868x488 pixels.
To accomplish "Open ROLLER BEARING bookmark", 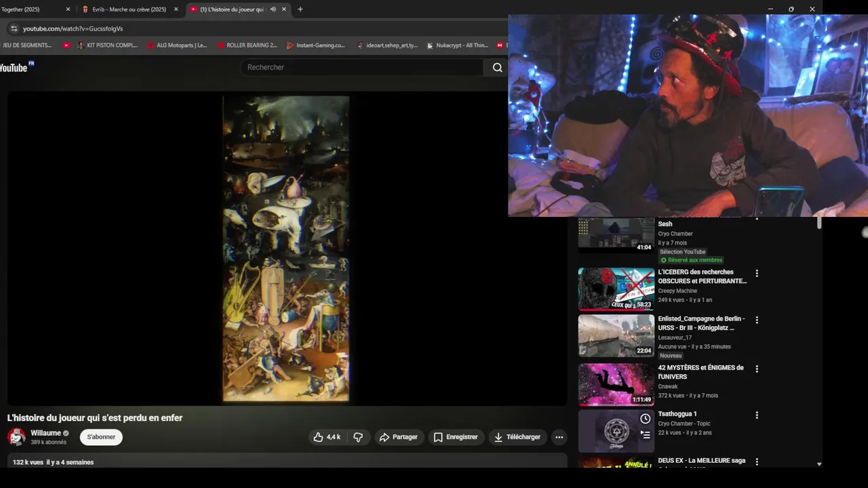I will pyautogui.click(x=248, y=45).
